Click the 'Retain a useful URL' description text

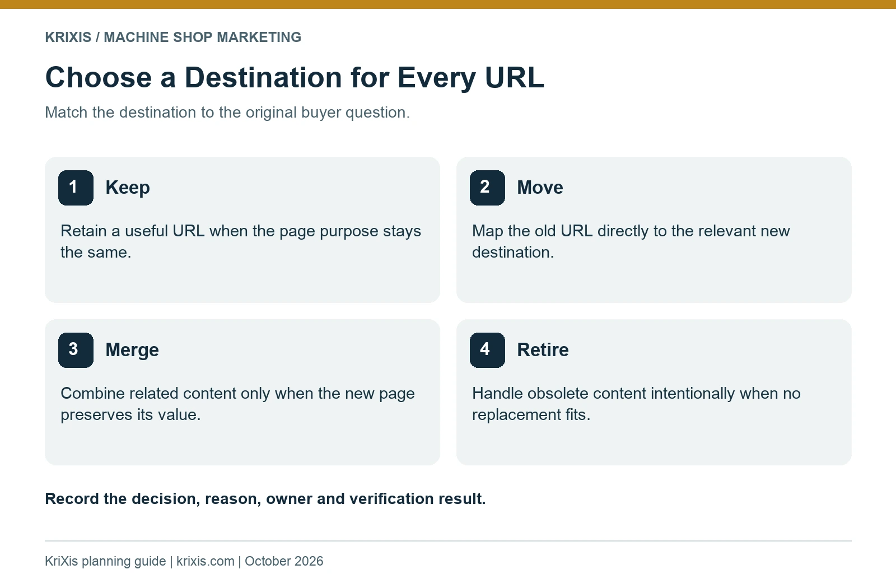point(241,241)
